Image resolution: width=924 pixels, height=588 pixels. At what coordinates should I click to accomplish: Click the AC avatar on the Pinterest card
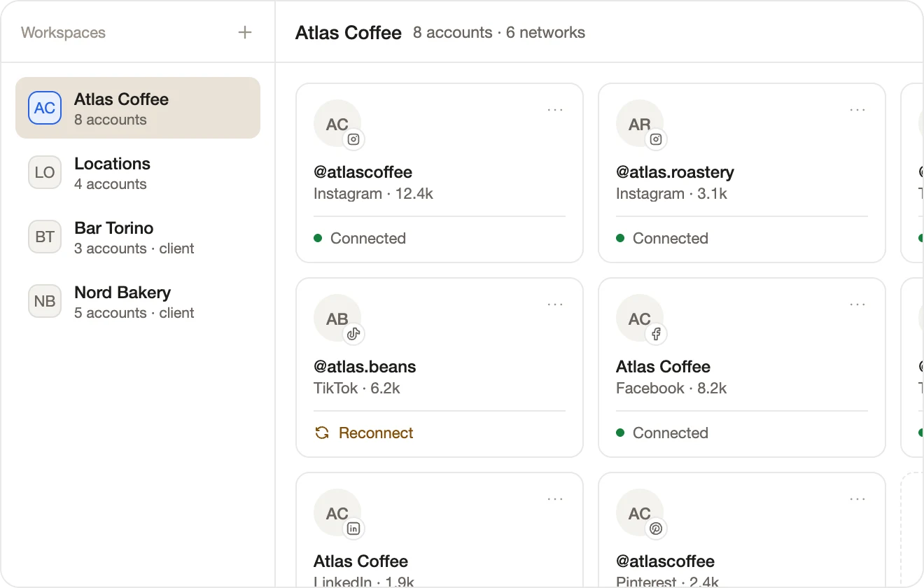640,514
